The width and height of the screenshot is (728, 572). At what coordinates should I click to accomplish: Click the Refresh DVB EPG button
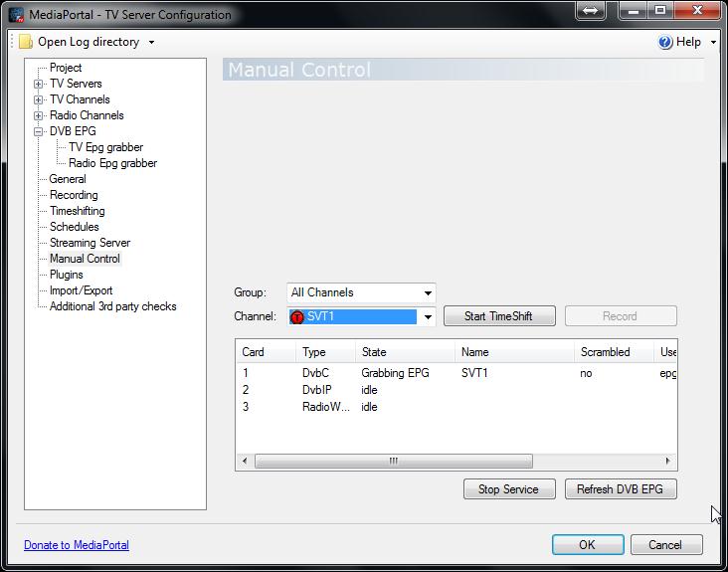pyautogui.click(x=621, y=489)
